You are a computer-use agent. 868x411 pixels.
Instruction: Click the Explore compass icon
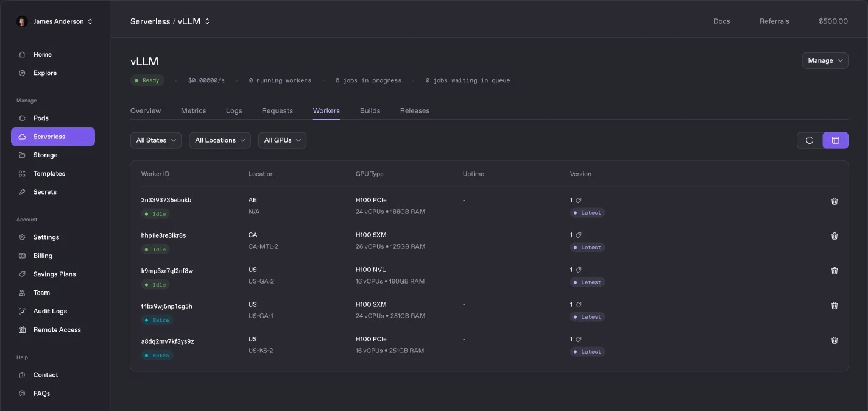[22, 73]
